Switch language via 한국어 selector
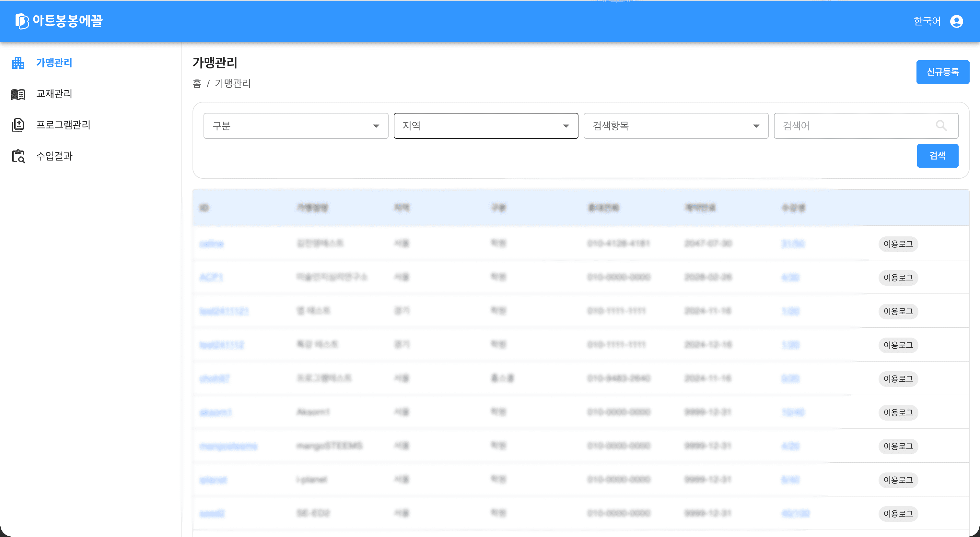 pyautogui.click(x=927, y=21)
